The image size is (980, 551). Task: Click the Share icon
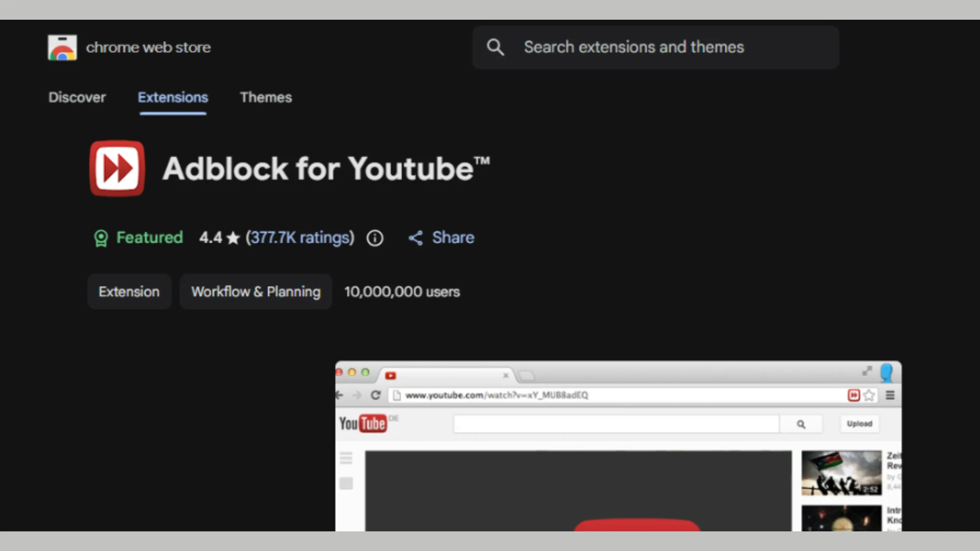coord(415,238)
